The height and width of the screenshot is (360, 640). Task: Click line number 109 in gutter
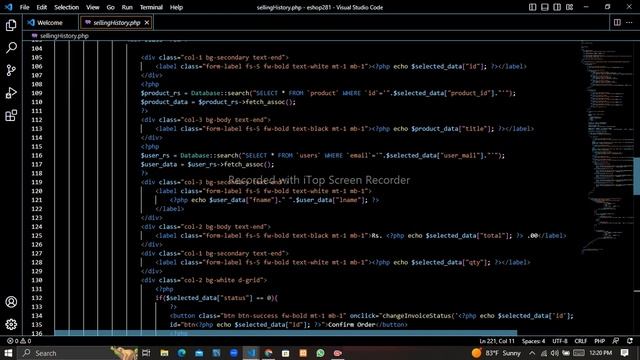pyautogui.click(x=37, y=93)
